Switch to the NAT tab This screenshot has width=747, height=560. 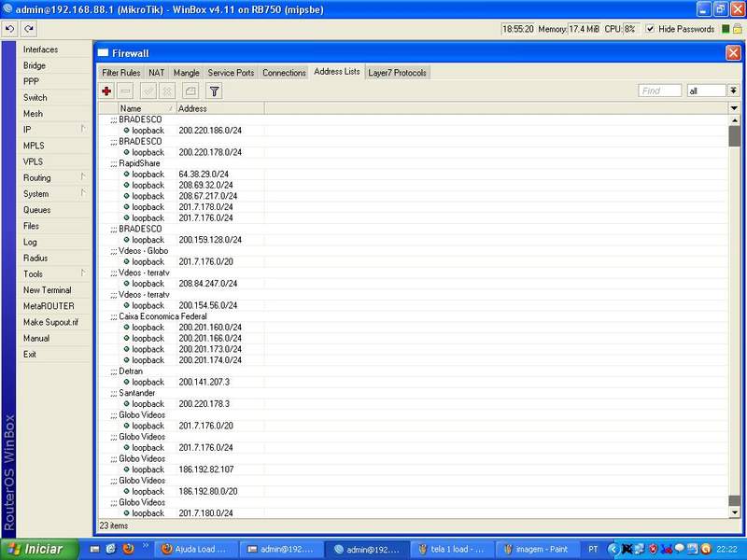[x=156, y=73]
